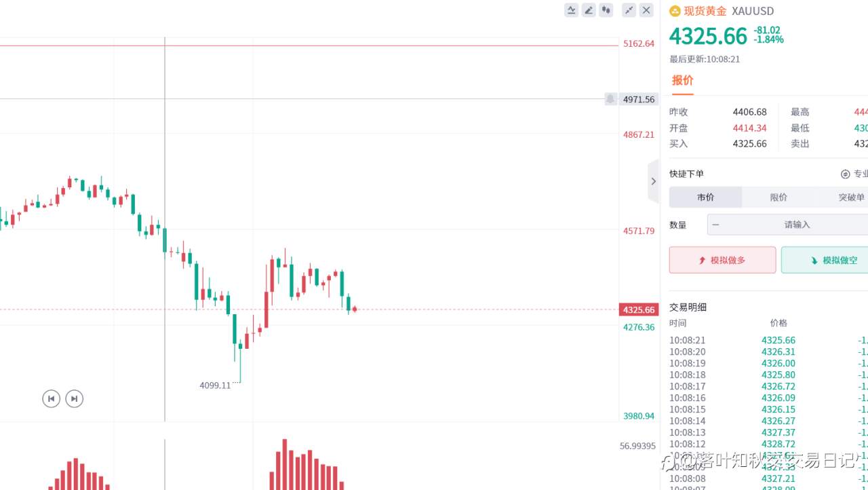
Task: Switch to 专业 professional order mode
Action: [x=854, y=174]
